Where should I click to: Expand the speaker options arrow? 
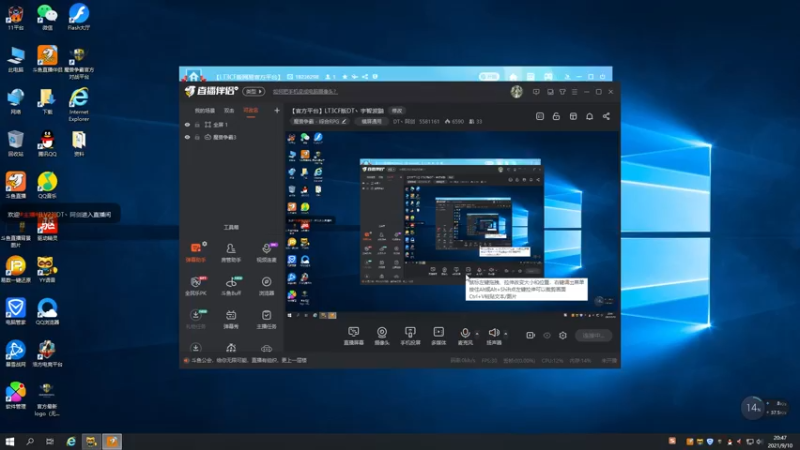click(506, 334)
